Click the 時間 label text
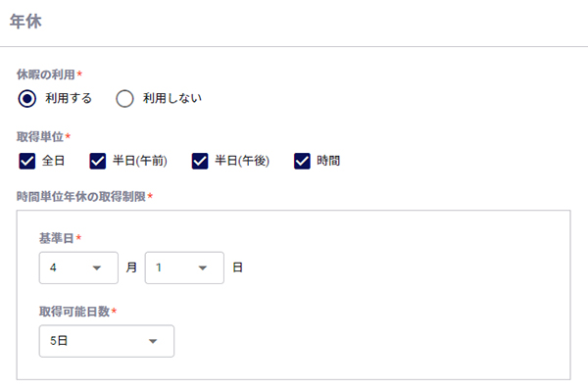588x390 pixels. point(328,161)
